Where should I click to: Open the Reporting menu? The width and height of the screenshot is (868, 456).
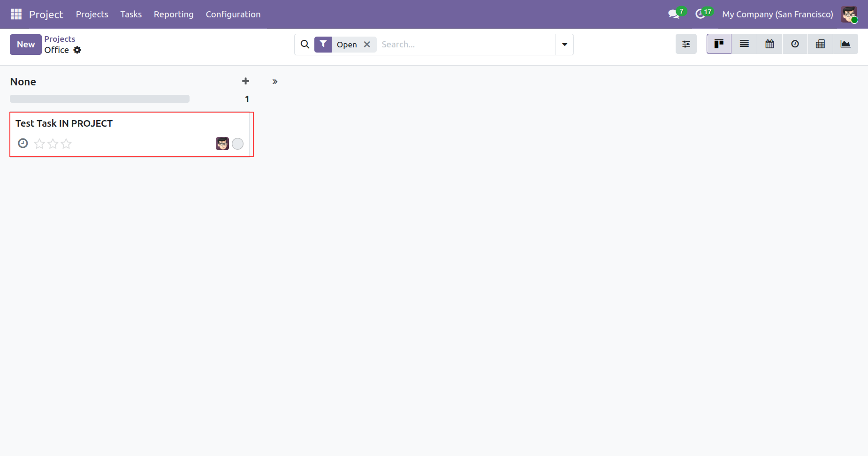[x=174, y=14]
